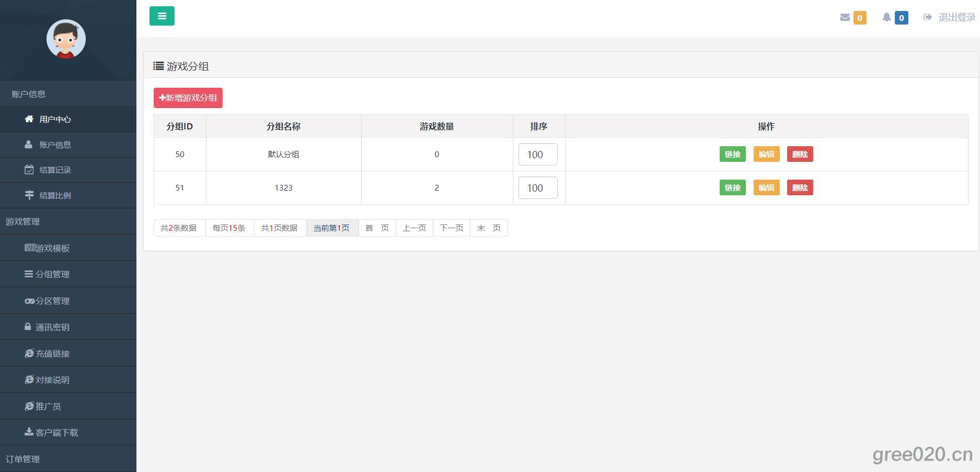Open the bell notifications icon
Viewport: 980px width, 472px height.
tap(886, 18)
